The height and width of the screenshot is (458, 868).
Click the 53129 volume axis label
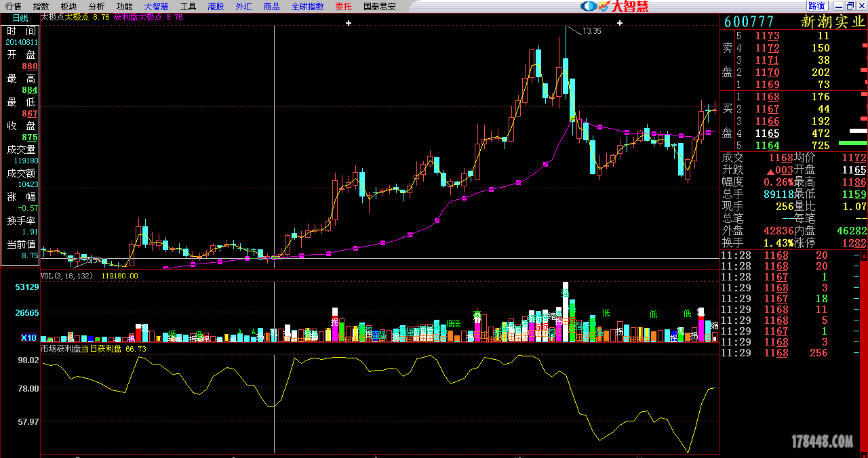26,287
